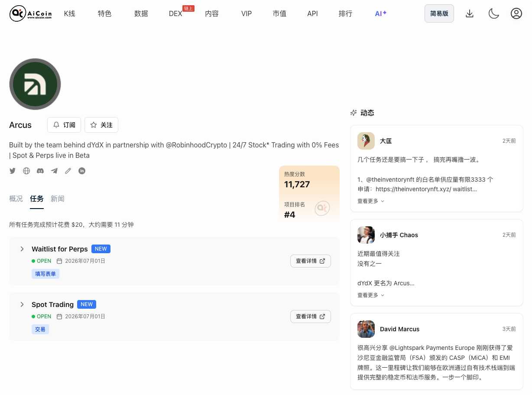Open the 数据 menu
Image resolution: width=532 pixels, height=395 pixels.
[141, 14]
